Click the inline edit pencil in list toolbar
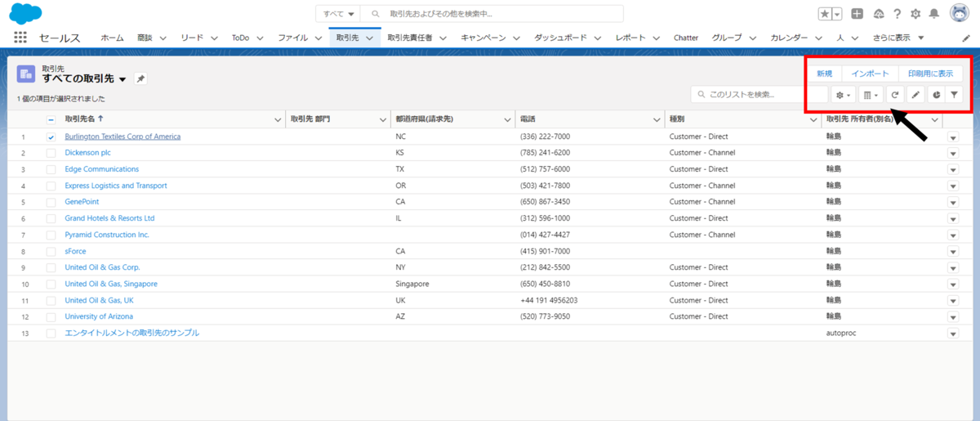The image size is (980, 421). click(915, 95)
